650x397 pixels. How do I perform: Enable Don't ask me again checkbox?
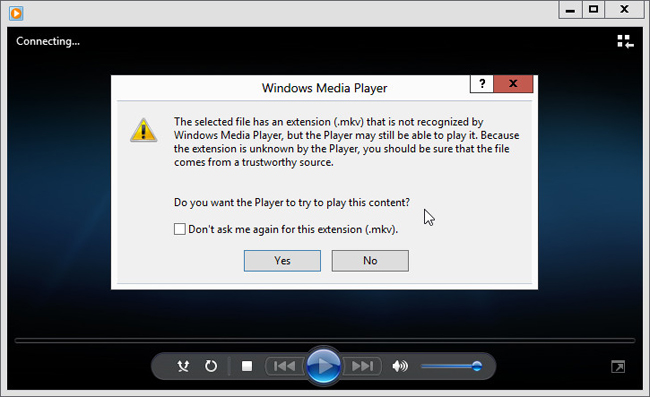click(179, 229)
